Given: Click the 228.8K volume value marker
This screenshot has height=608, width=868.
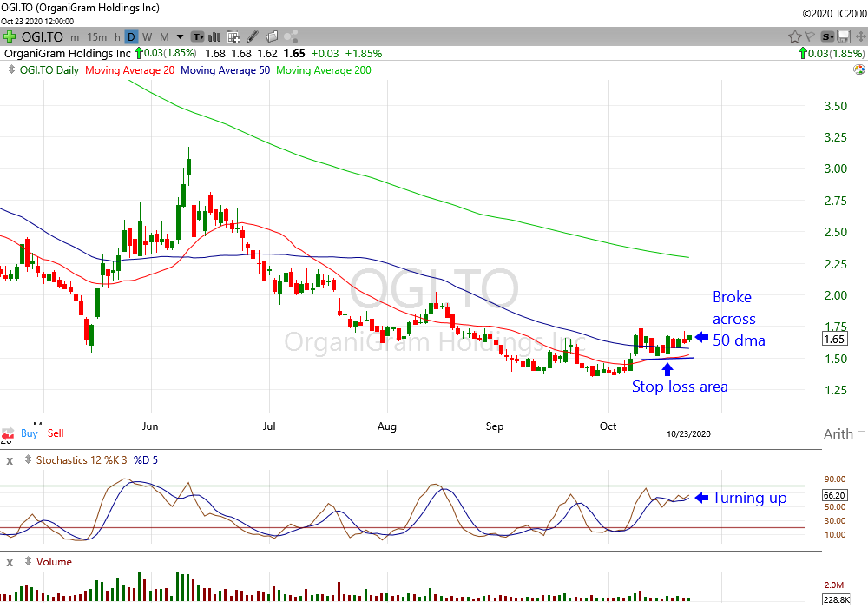Looking at the screenshot, I should (x=836, y=599).
